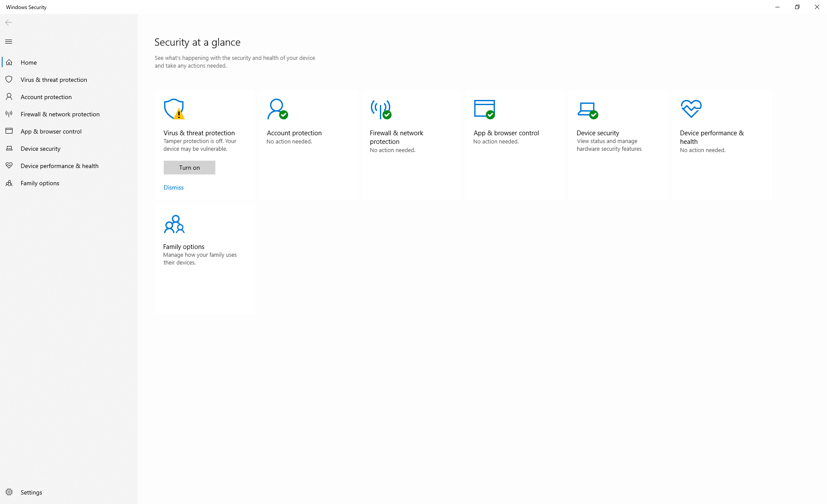
Task: Click the Firewall & network protection tile title
Action: point(396,137)
